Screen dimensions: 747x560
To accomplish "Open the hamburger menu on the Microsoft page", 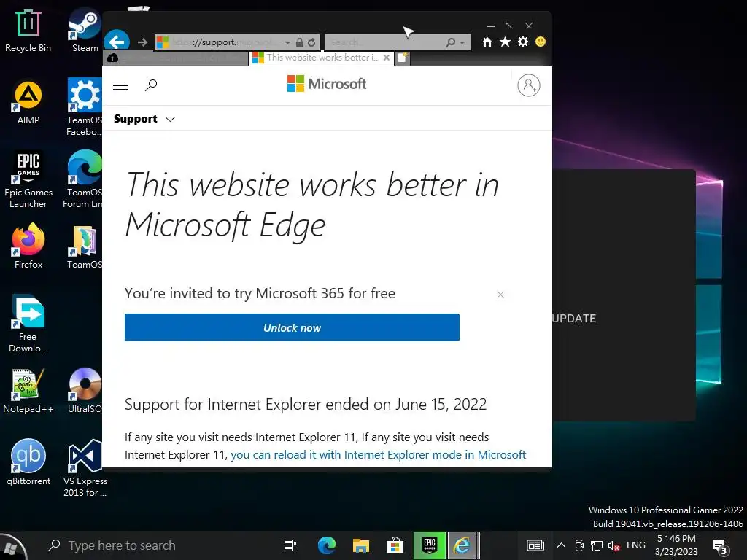I will [120, 85].
